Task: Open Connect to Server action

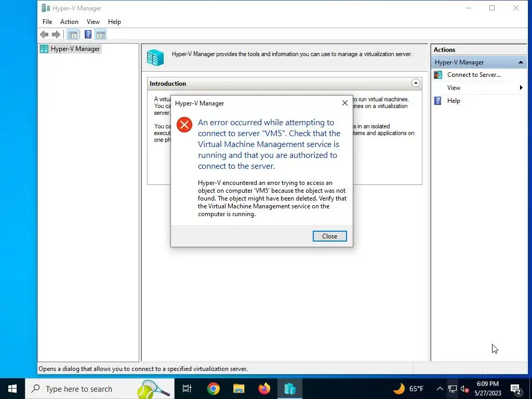Action: click(474, 75)
